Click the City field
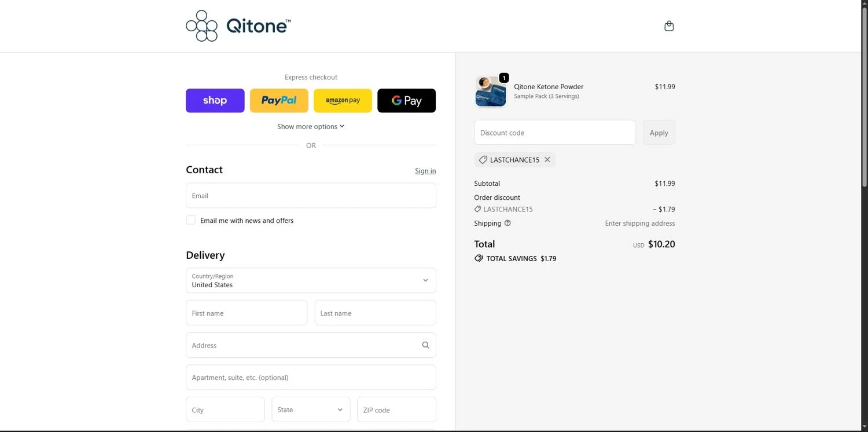The width and height of the screenshot is (868, 432). [x=225, y=409]
